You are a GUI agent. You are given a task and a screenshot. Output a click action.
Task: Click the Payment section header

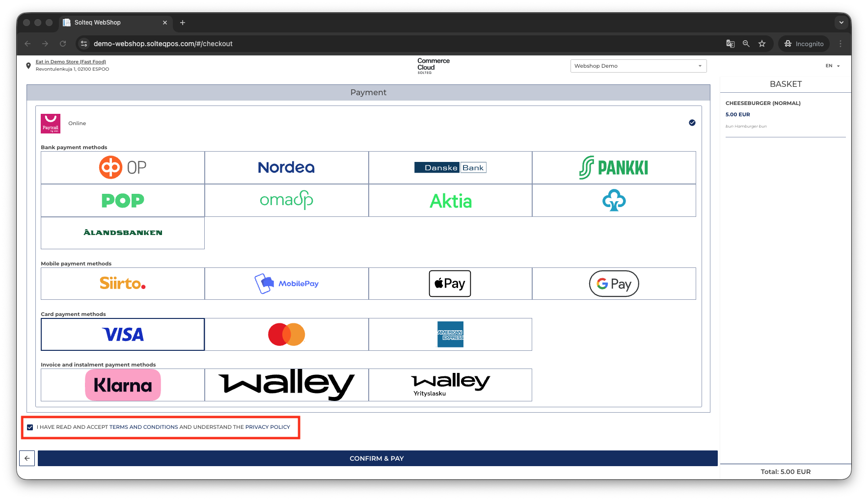(x=368, y=93)
